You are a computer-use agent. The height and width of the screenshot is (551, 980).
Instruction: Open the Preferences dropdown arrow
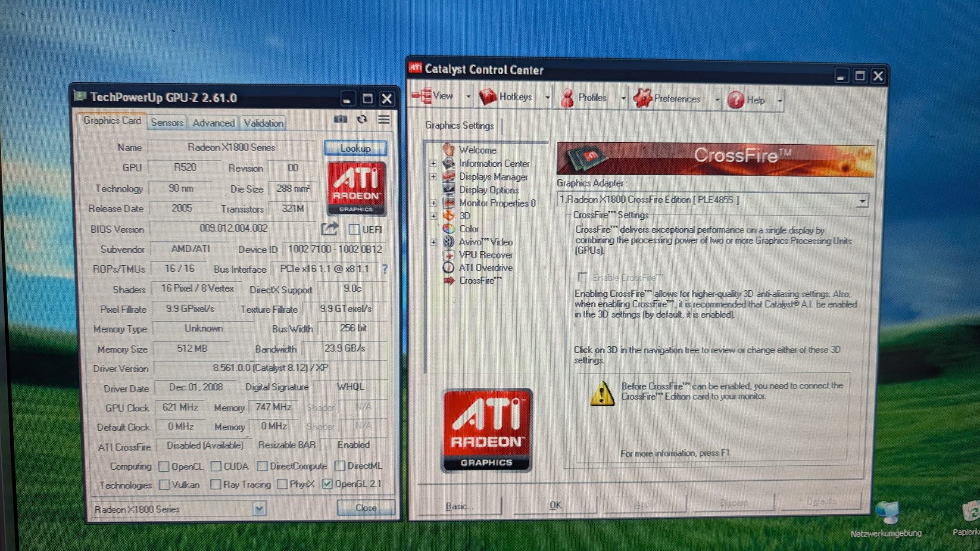point(717,100)
